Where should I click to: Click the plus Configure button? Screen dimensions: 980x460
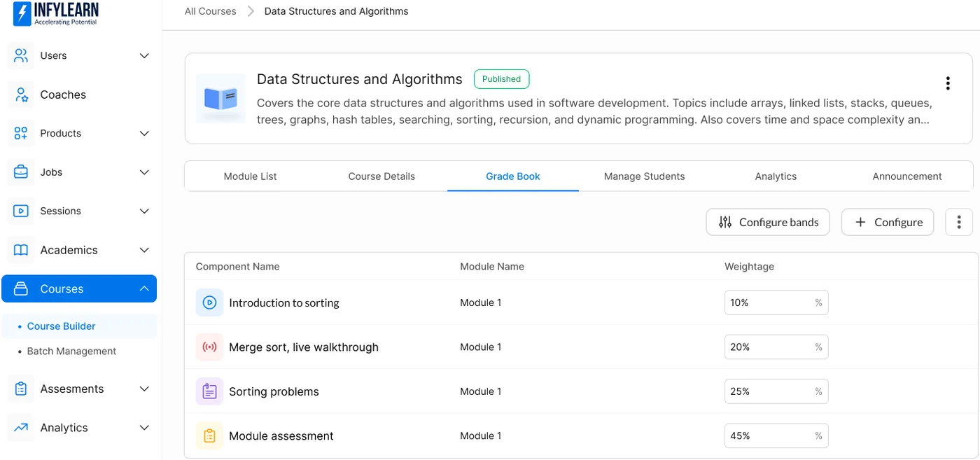coord(888,222)
